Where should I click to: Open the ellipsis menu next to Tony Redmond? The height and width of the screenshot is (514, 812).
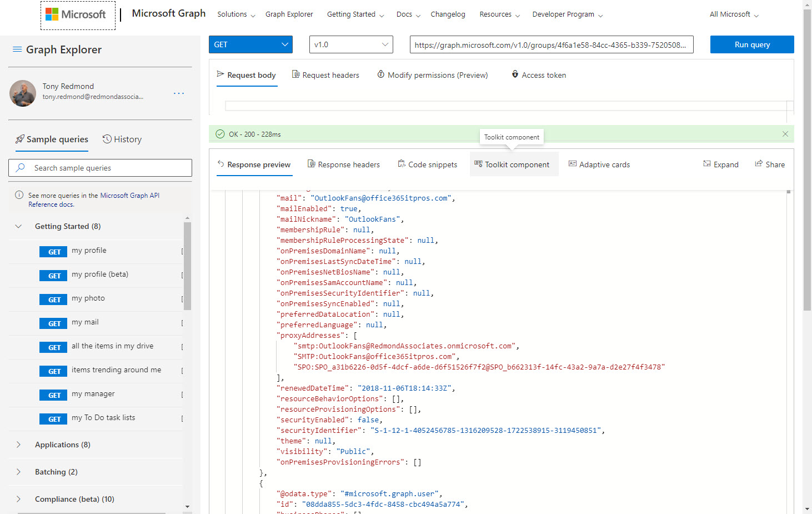click(x=178, y=93)
